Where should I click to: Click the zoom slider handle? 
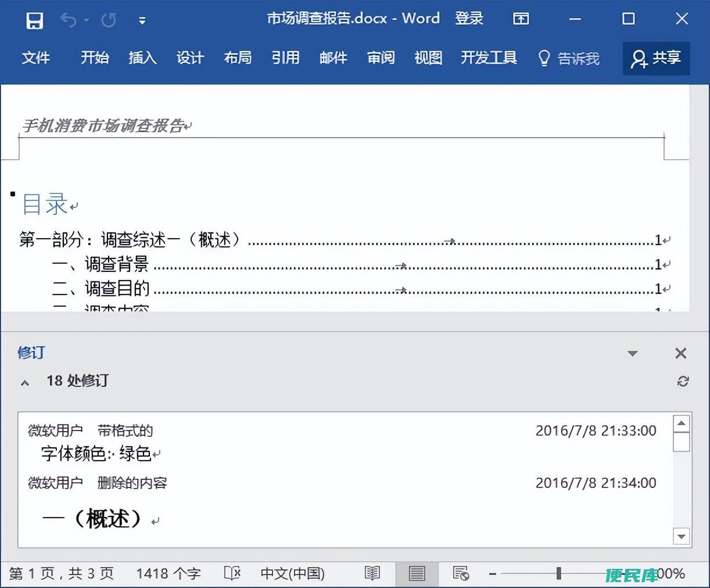tap(558, 573)
